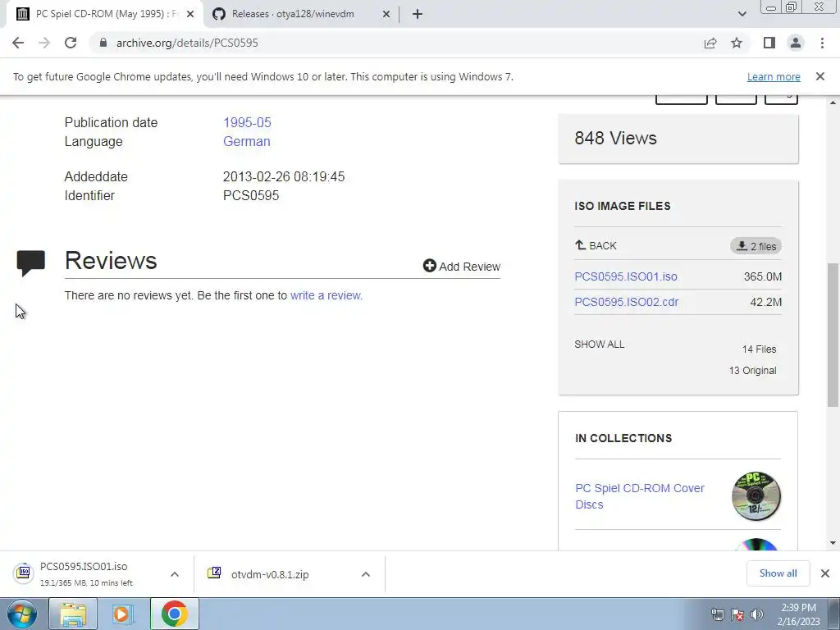Click BACK in ISO image files
Screen dimensions: 840x630
click(x=596, y=245)
